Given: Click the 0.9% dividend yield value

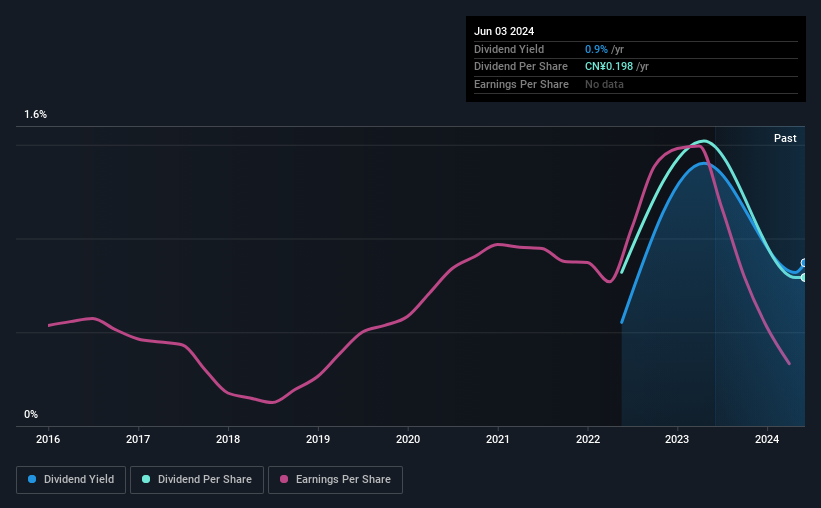Looking at the screenshot, I should 596,49.
